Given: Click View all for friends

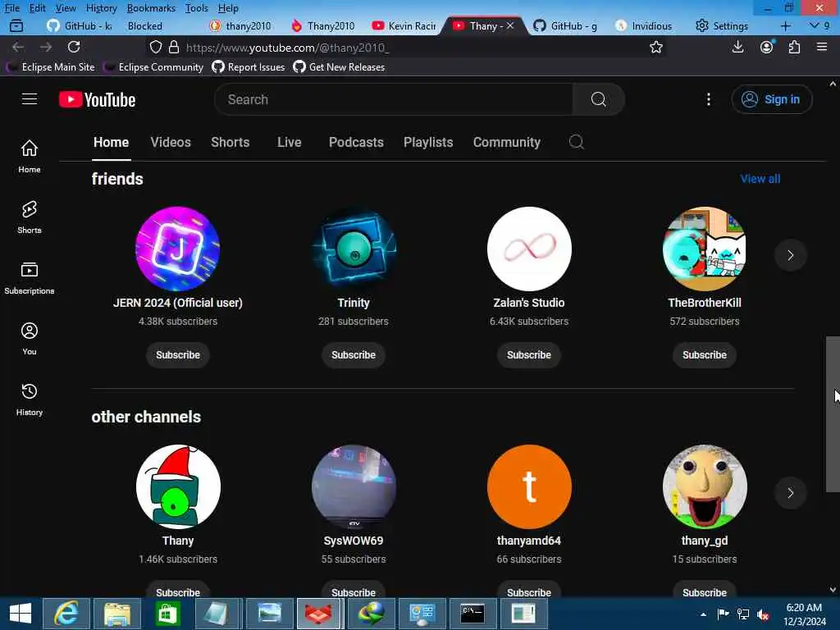Looking at the screenshot, I should pos(760,179).
